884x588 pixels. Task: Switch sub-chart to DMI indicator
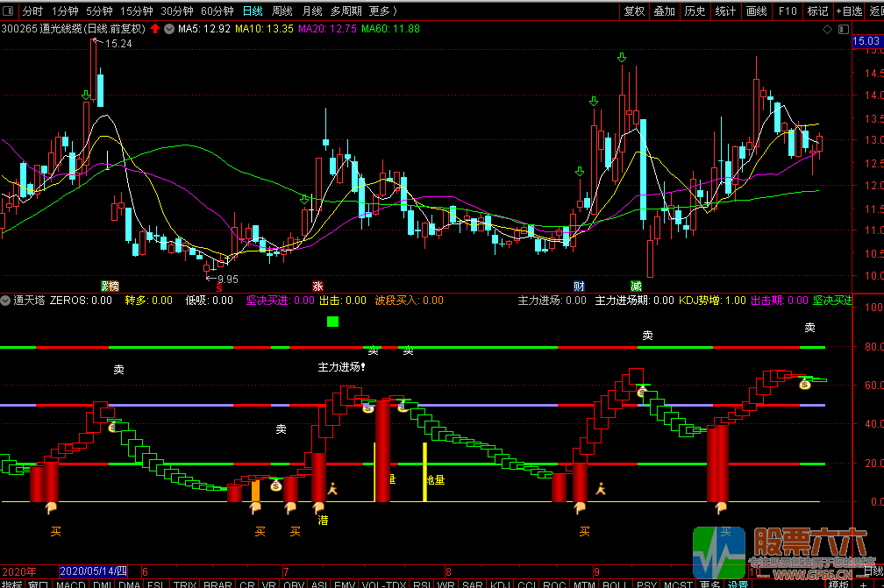coord(102,584)
